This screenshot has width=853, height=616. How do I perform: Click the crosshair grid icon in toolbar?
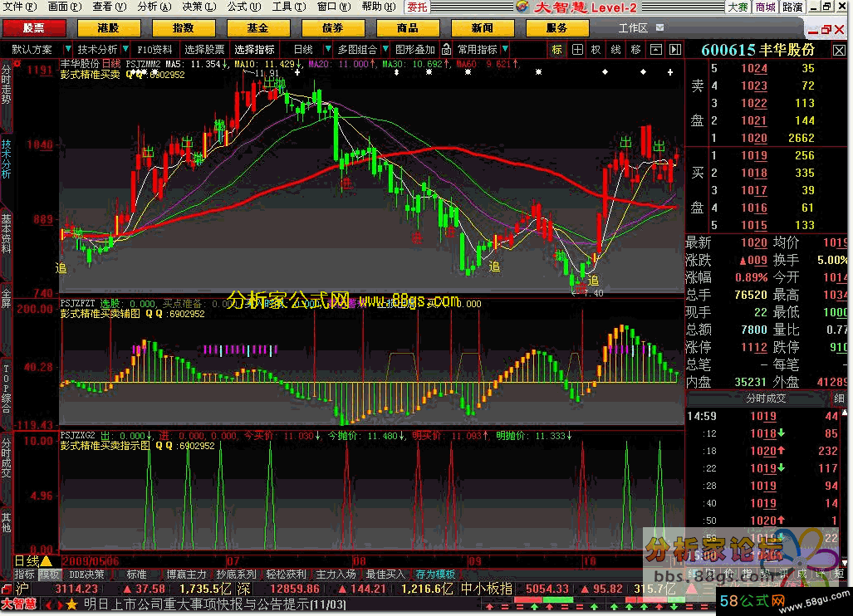coord(577,50)
